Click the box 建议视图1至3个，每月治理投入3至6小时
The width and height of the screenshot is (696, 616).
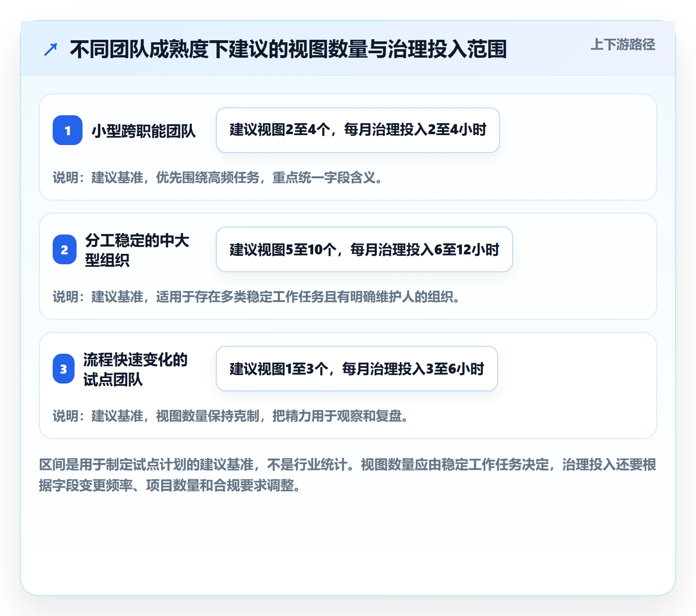pyautogui.click(x=357, y=369)
